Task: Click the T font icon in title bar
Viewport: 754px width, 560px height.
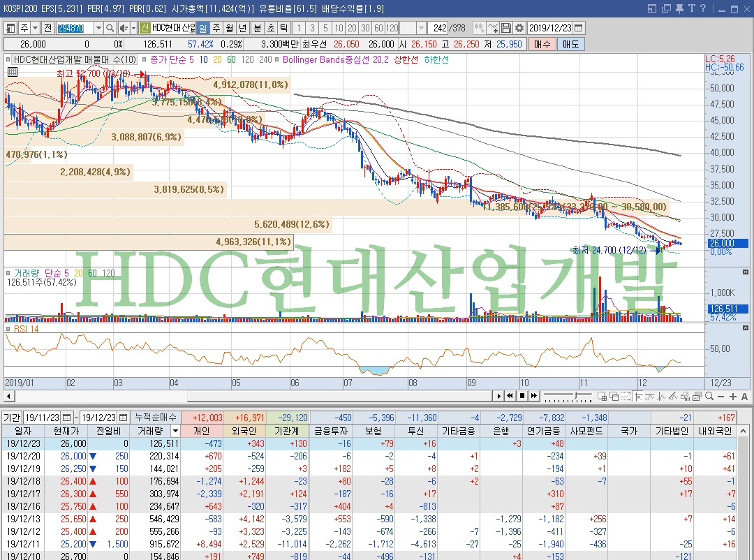Action: click(x=691, y=8)
